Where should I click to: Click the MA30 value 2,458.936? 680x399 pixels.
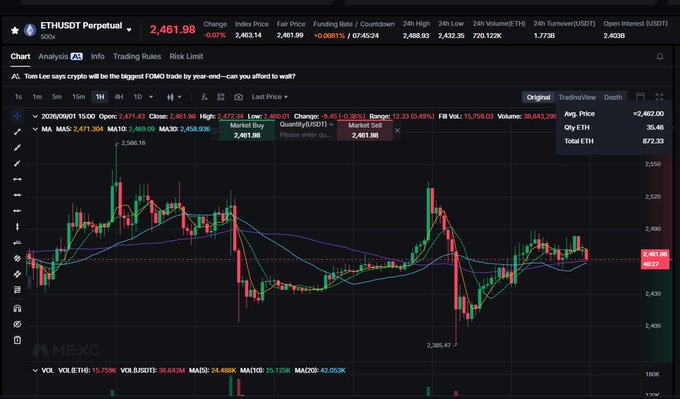point(195,129)
